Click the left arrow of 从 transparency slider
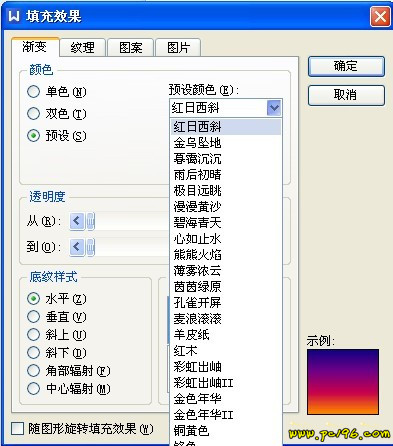393x446 pixels. [x=77, y=221]
